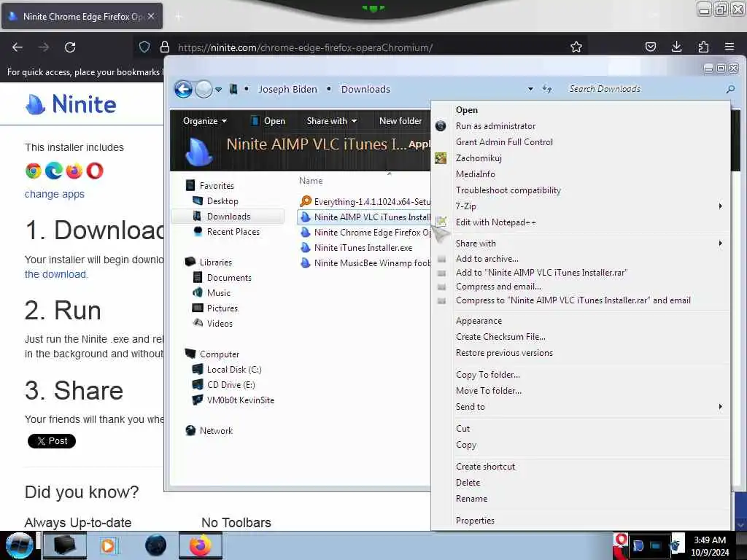The image size is (747, 560).
Task: Open the Organize dropdown menu
Action: pyautogui.click(x=205, y=121)
